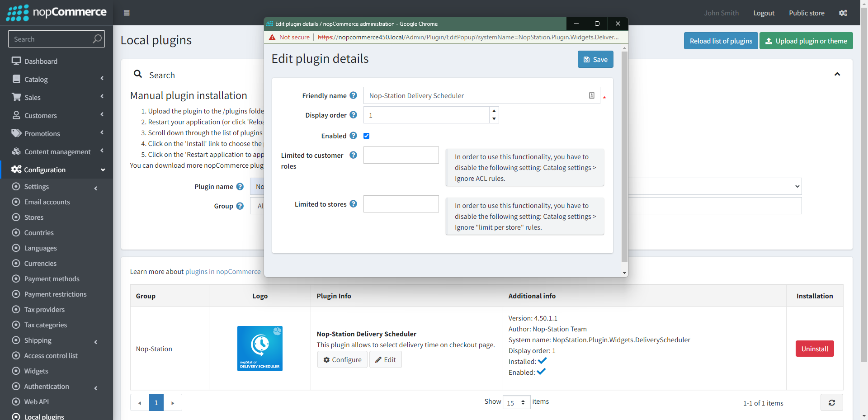868x420 pixels.
Task: Click the Enabled help question icon
Action: [354, 136]
